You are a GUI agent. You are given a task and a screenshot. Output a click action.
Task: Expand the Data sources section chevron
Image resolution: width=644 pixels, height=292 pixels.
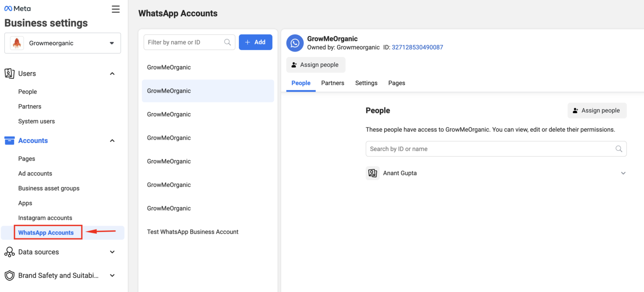pos(112,252)
